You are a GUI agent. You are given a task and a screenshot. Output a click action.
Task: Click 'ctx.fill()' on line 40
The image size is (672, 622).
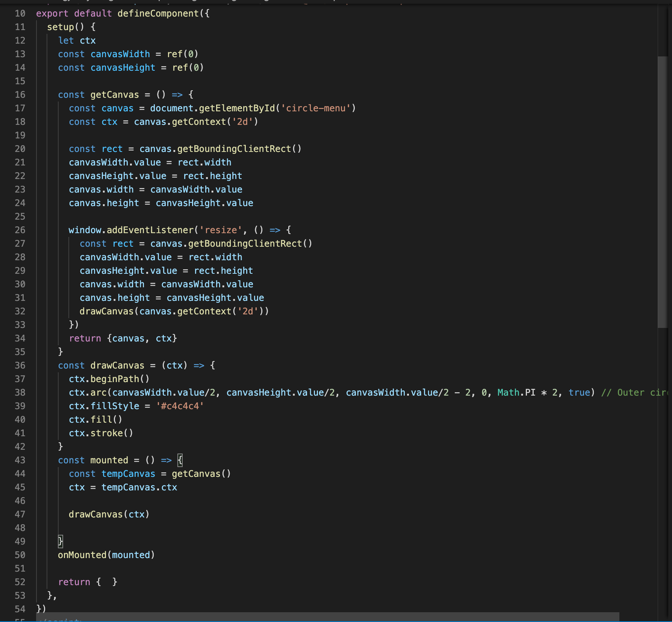pos(95,420)
